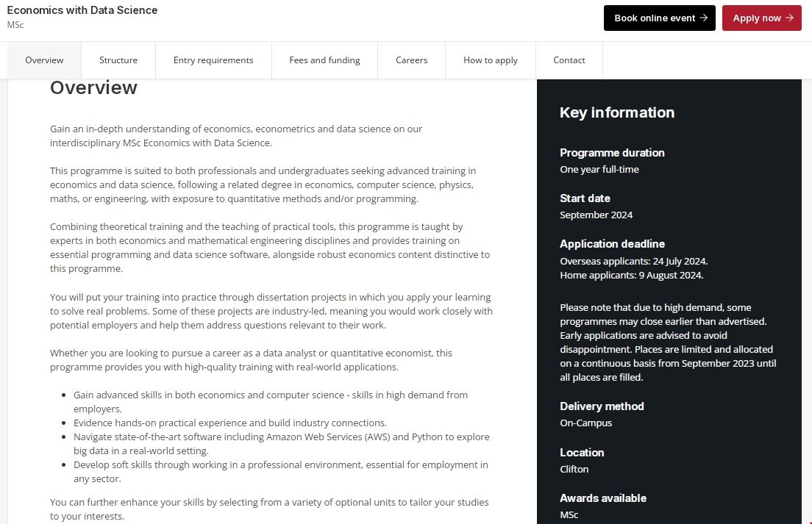Screen dimensions: 812x524
Task: Click the Key information heading
Action: pyautogui.click(x=616, y=112)
